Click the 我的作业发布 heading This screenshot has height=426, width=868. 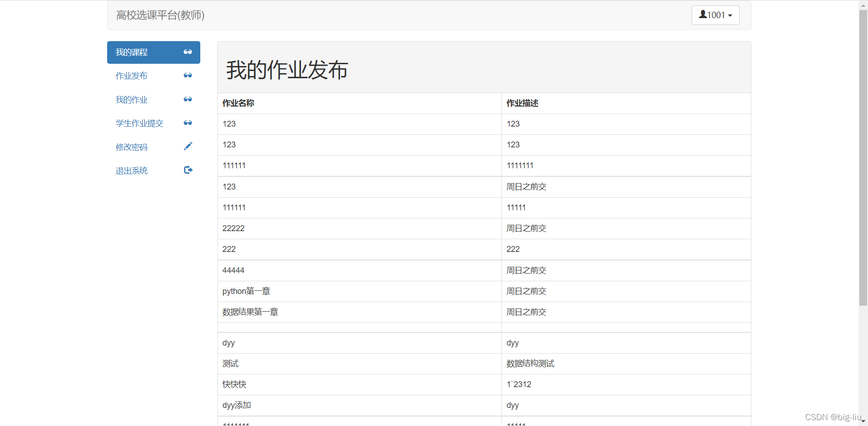coord(287,70)
